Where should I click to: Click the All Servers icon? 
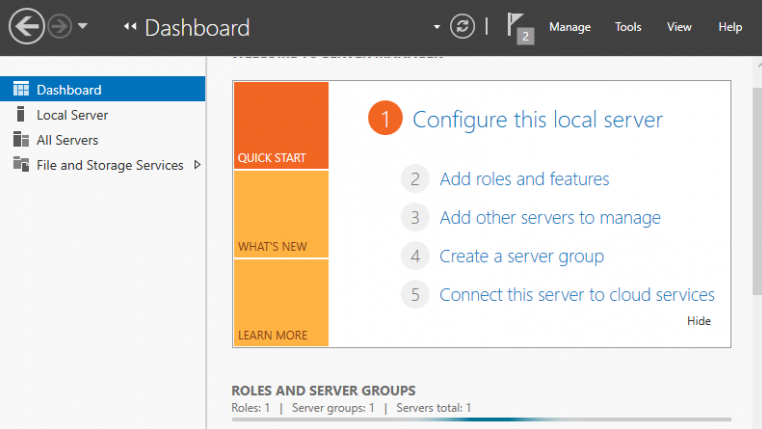pyautogui.click(x=21, y=140)
